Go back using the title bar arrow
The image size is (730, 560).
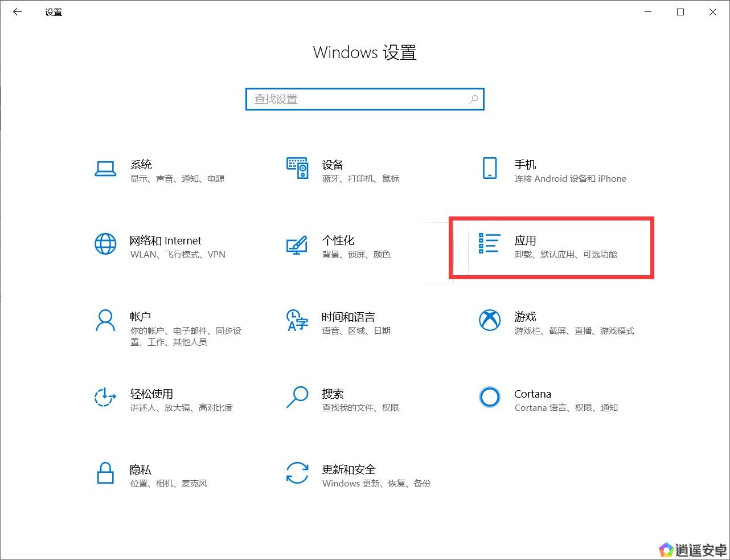point(17,12)
